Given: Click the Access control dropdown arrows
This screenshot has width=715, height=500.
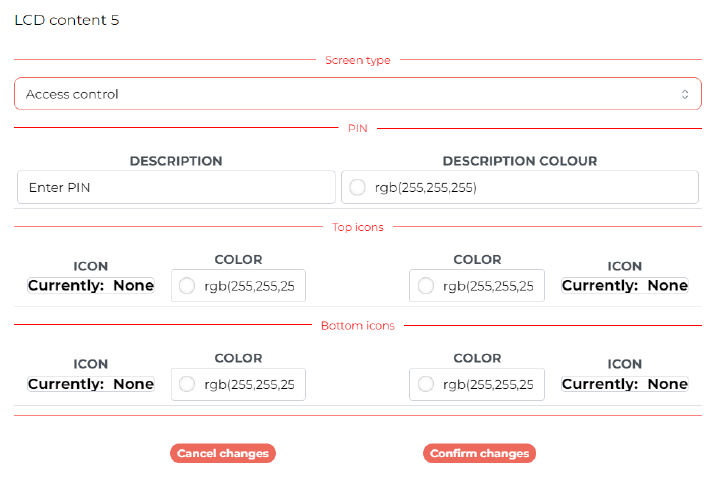Looking at the screenshot, I should point(684,94).
